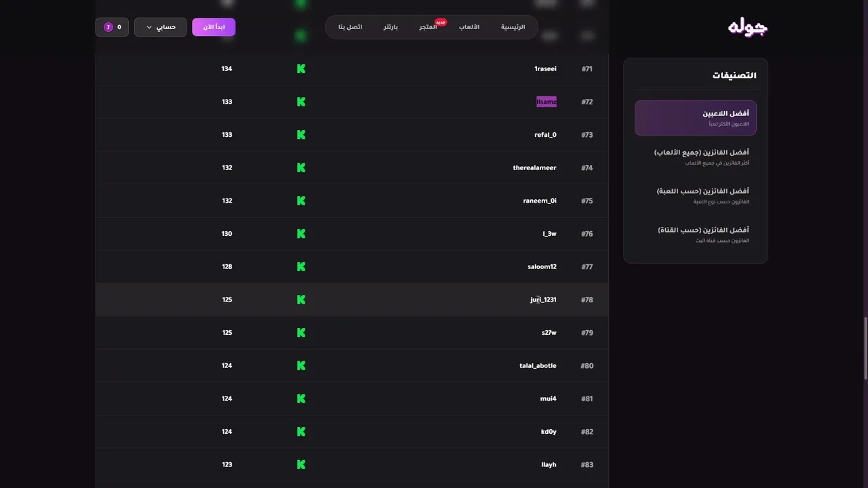Open the اتصل بنا contact page
This screenshot has height=488, width=868.
point(351,27)
